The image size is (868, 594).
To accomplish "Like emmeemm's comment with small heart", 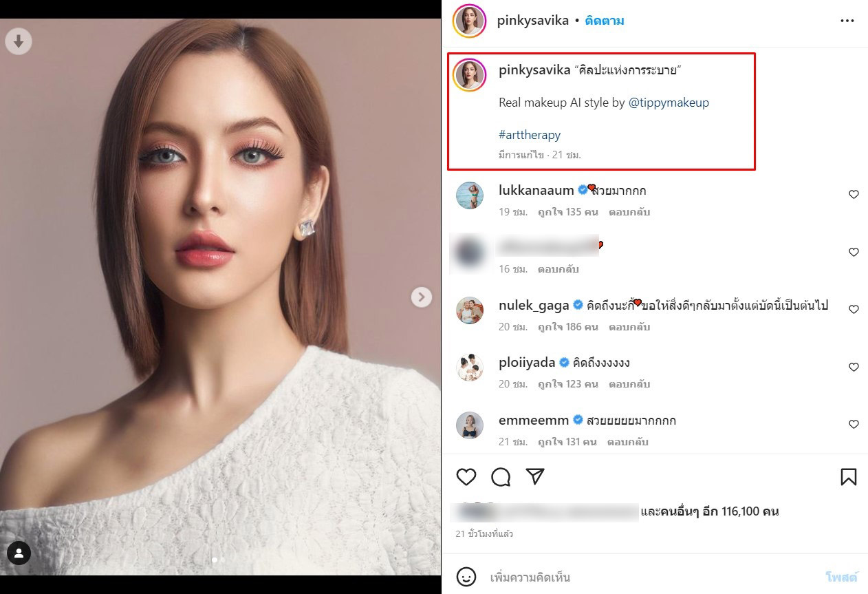I will point(854,425).
